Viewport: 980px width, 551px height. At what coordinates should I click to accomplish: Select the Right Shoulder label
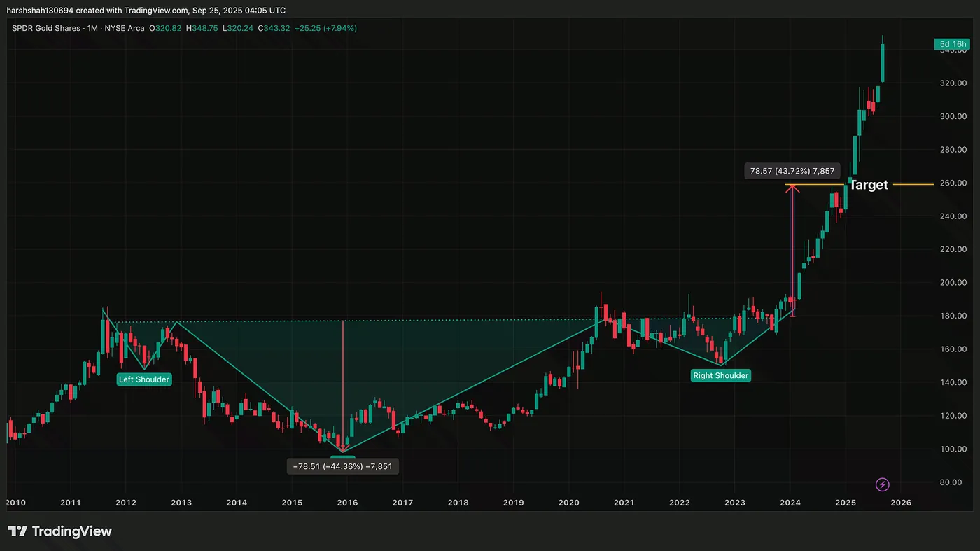point(720,376)
